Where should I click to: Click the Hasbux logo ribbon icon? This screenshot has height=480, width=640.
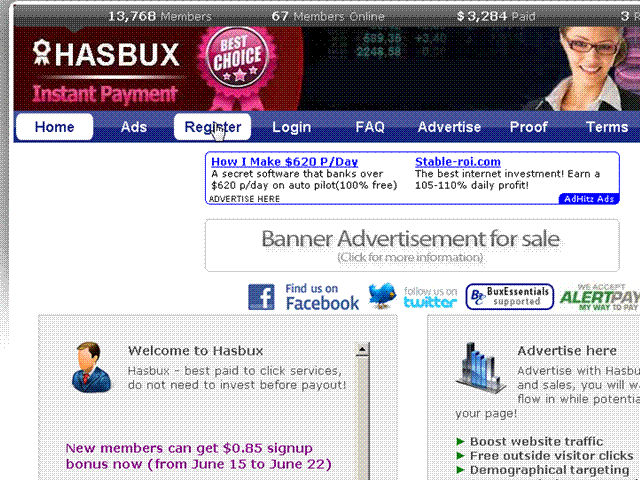coord(41,53)
